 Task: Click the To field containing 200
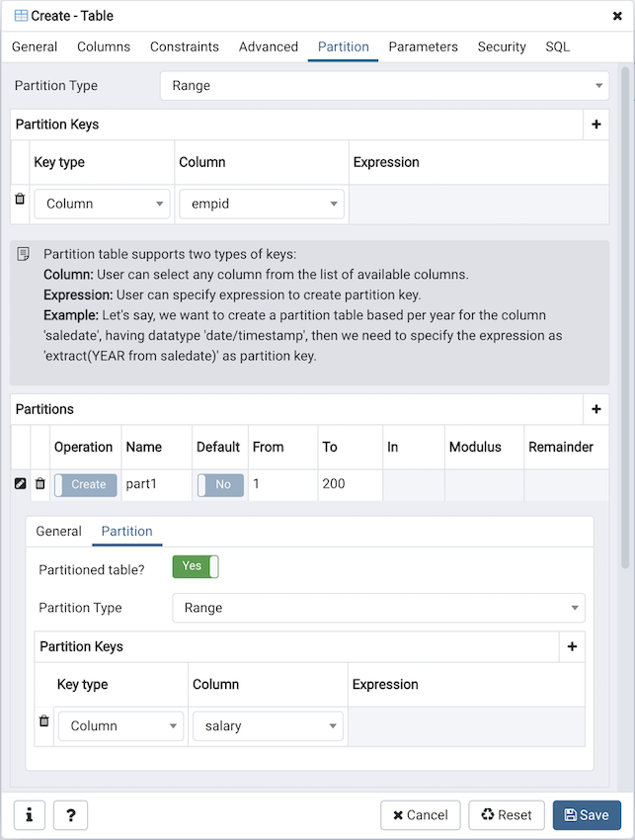click(x=349, y=485)
